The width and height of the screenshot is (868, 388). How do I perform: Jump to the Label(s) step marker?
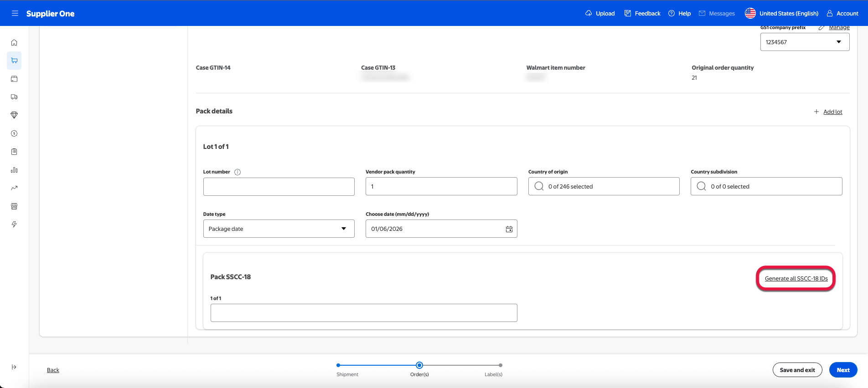[500, 365]
